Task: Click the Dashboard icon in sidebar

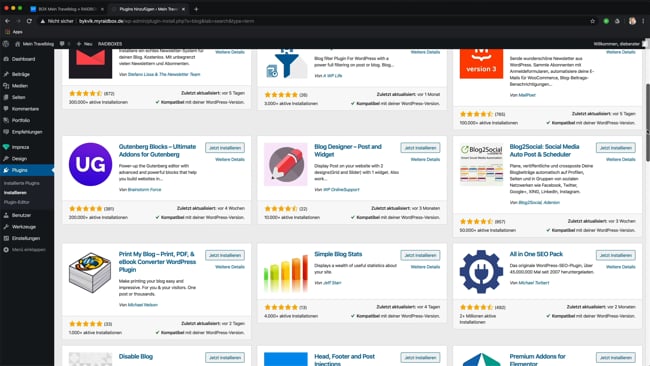Action: [6, 59]
